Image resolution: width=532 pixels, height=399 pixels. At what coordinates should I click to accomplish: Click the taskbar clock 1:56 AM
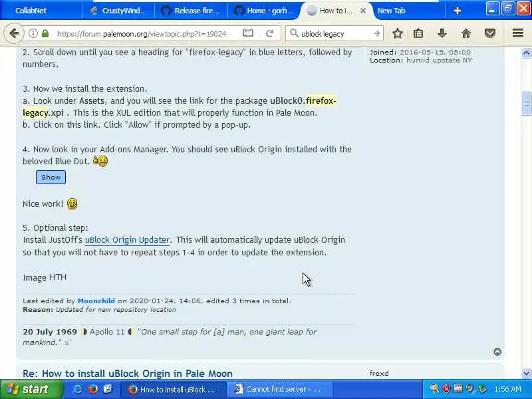tap(507, 389)
